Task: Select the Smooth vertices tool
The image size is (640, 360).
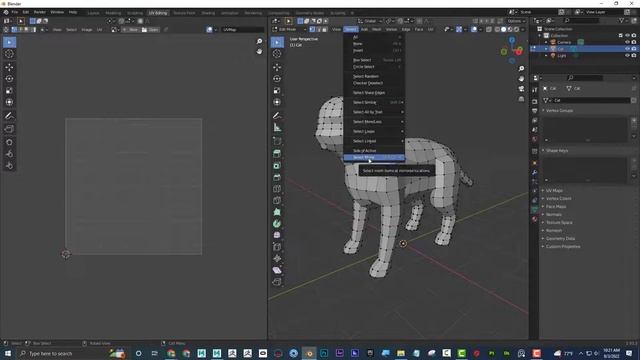Action: (277, 235)
